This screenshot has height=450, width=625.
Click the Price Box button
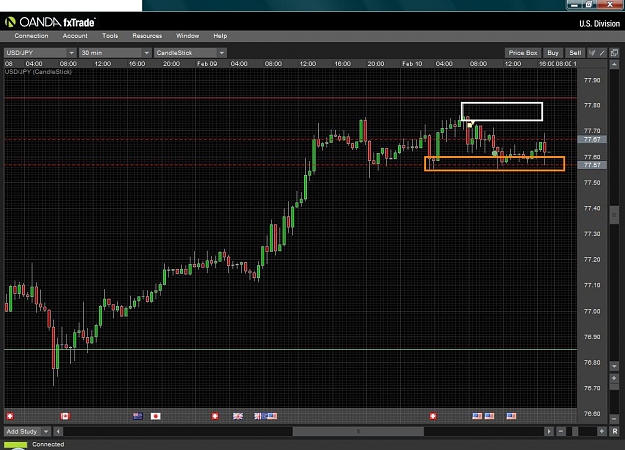pos(523,53)
